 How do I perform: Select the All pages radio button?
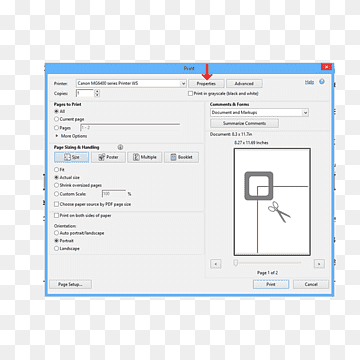pos(56,111)
